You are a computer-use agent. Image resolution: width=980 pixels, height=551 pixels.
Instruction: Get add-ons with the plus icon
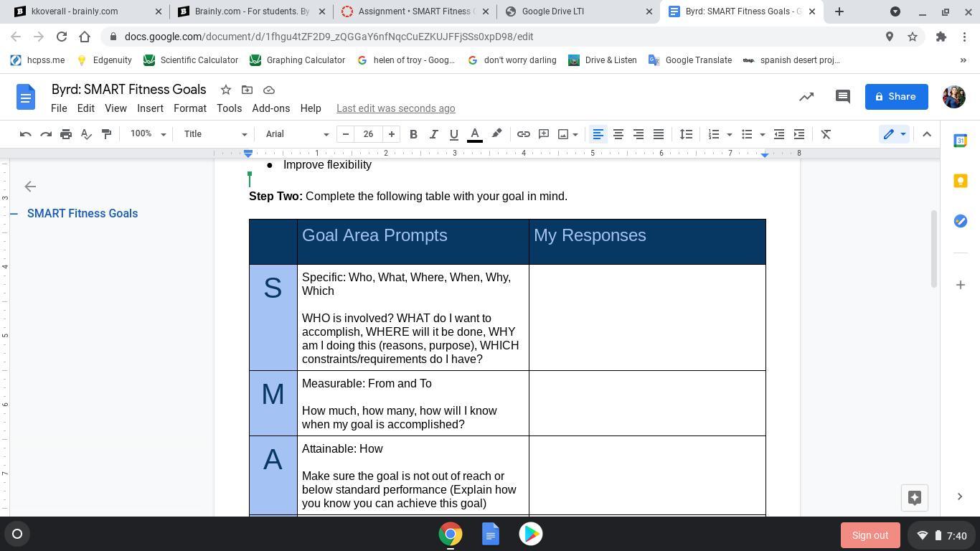(x=960, y=285)
